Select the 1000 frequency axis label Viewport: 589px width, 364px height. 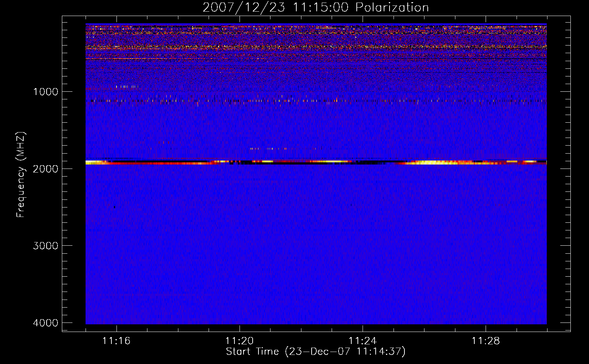[x=46, y=91]
